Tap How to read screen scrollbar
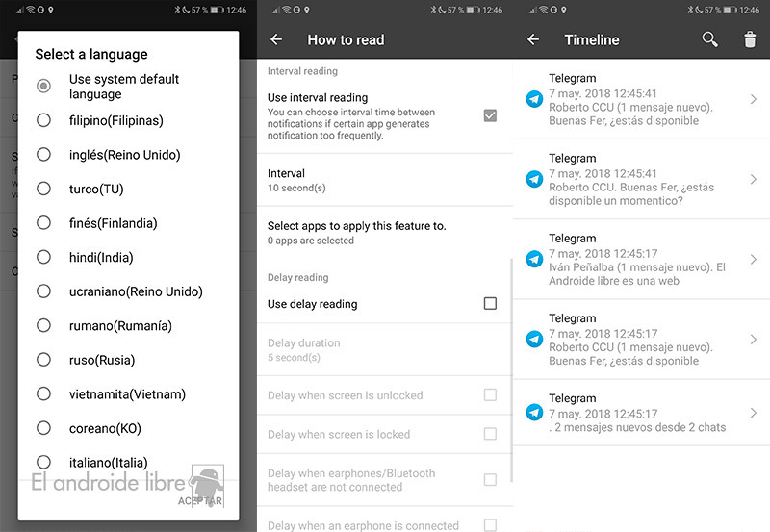This screenshot has width=770, height=532. pyautogui.click(x=511, y=370)
